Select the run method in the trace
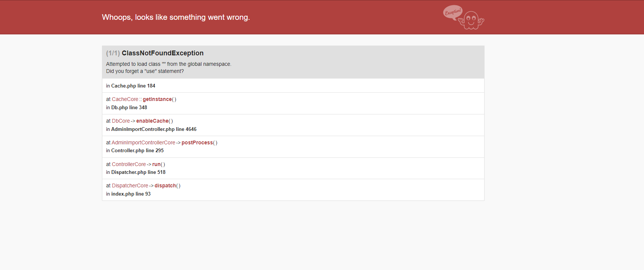 (156, 165)
